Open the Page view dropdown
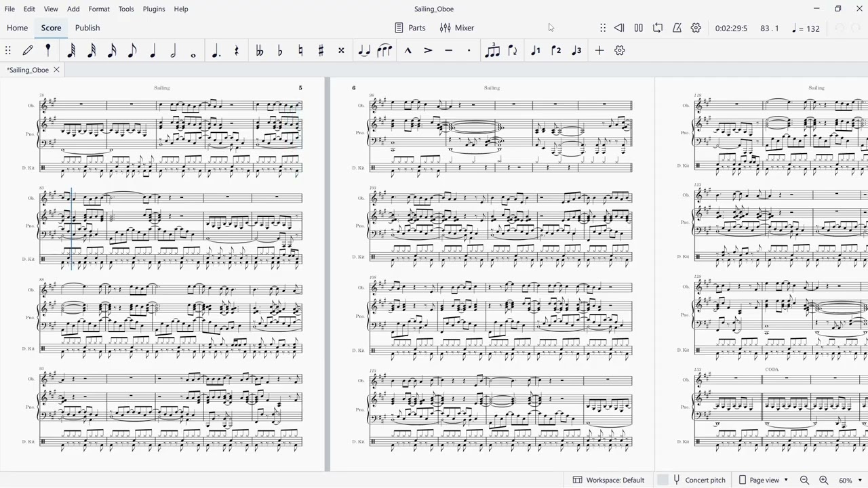This screenshot has width=868, height=488. coord(764,480)
